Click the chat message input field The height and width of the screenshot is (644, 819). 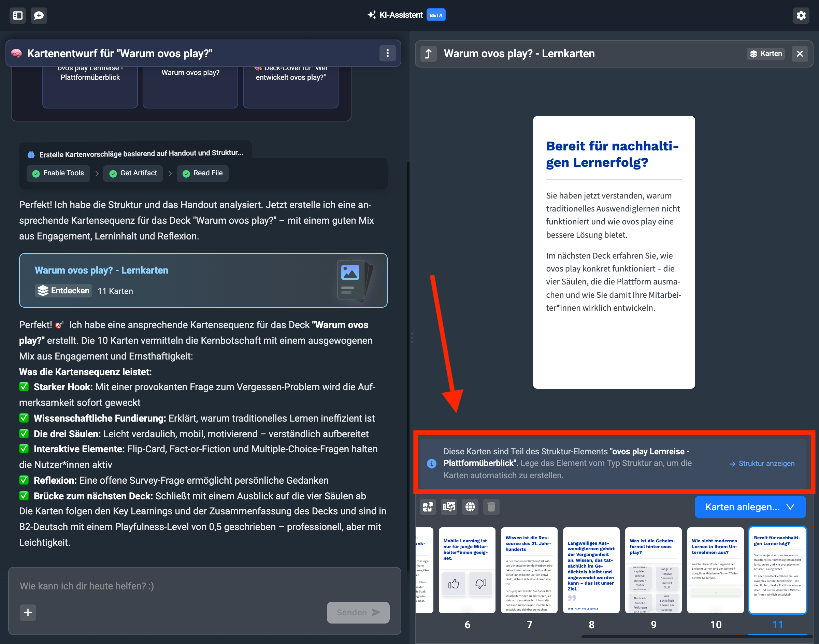[x=204, y=586]
